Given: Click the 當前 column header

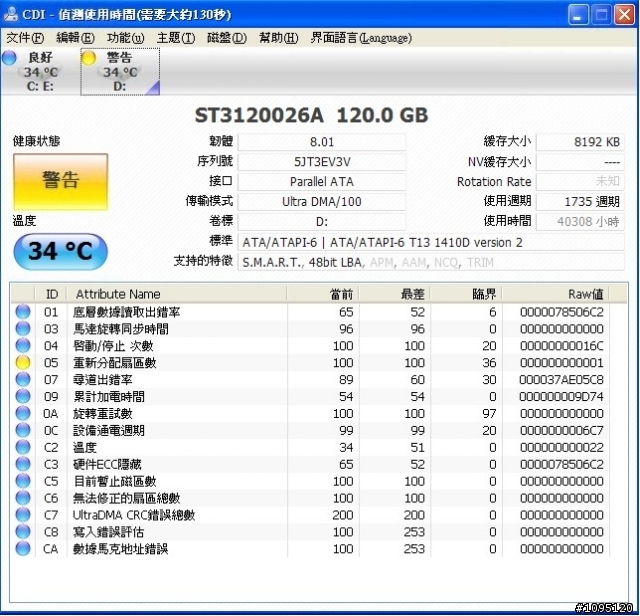Looking at the screenshot, I should click(323, 294).
